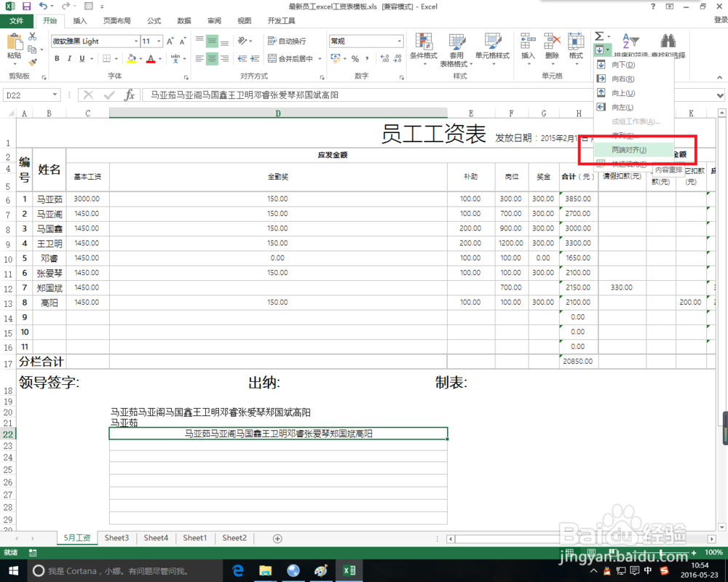Expand the Name Box dropdown arrow

(x=55, y=95)
